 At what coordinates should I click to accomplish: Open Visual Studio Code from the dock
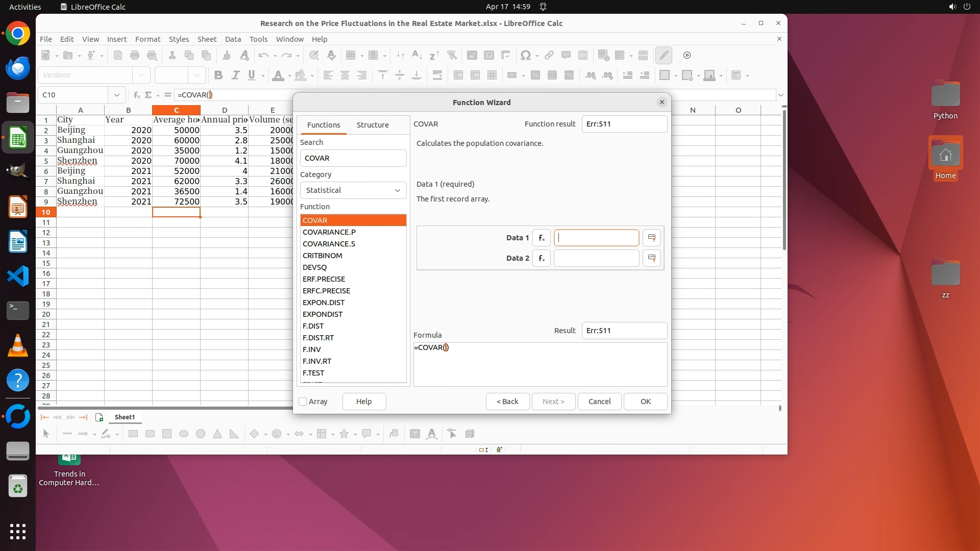click(x=18, y=276)
